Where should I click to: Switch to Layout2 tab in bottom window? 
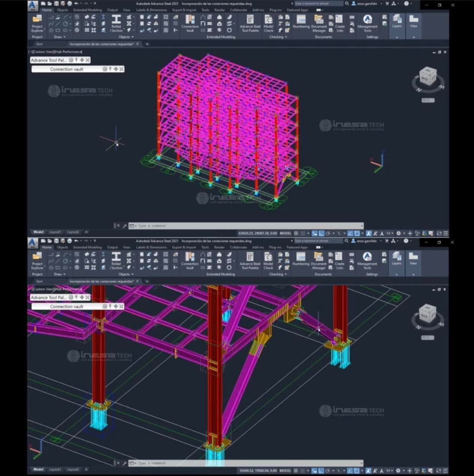[73, 470]
